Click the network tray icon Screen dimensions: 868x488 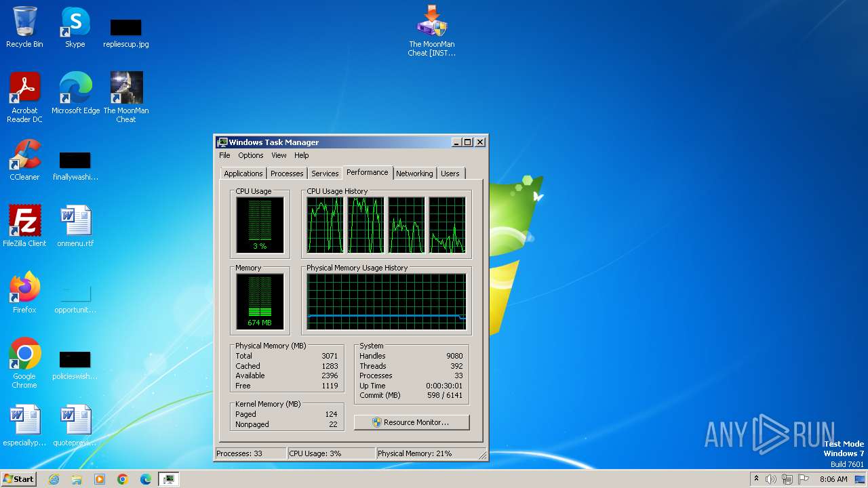(x=787, y=479)
